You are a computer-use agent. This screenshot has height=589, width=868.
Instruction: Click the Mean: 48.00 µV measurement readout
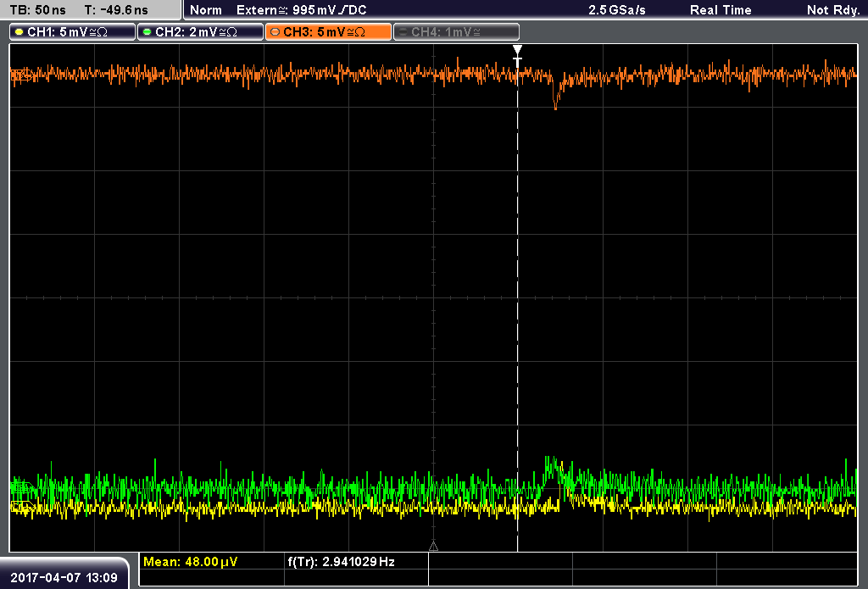(191, 562)
